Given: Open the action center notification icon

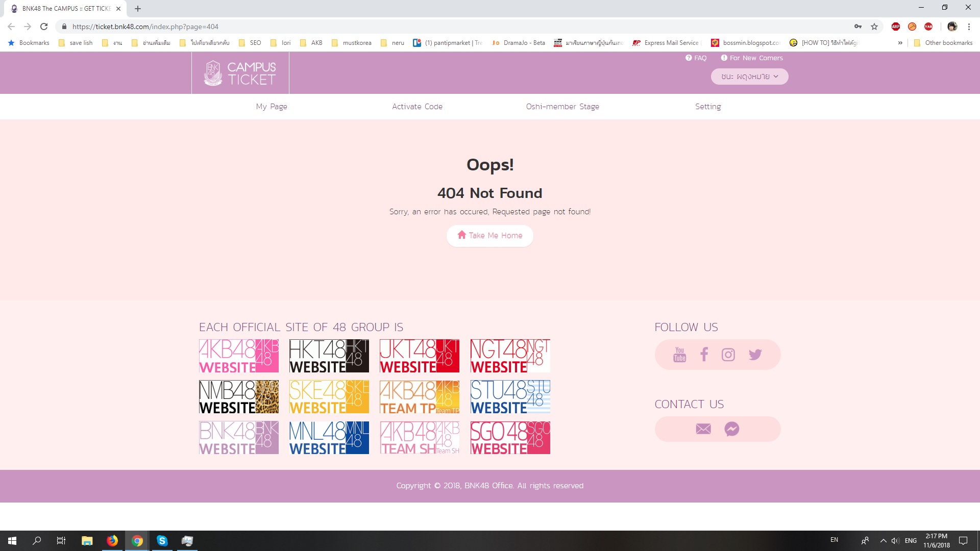Looking at the screenshot, I should click(963, 541).
